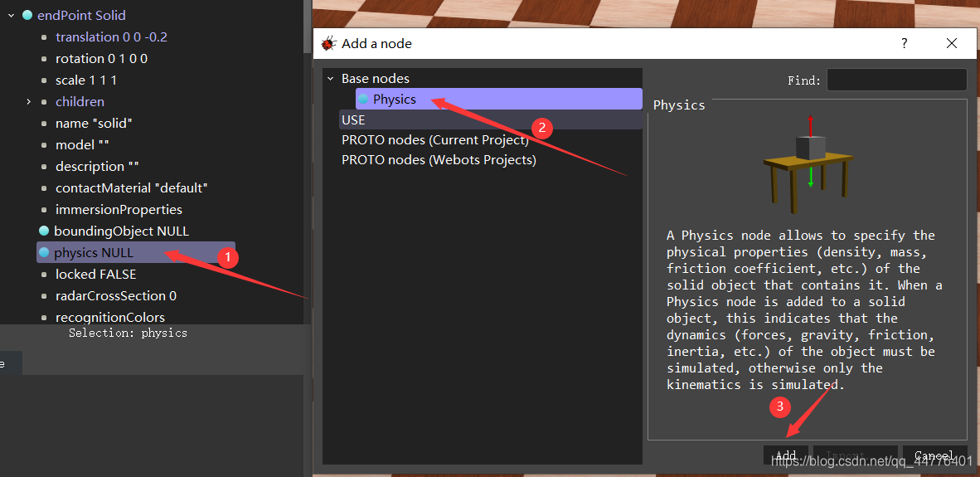Click the Cancel button
980x477 pixels.
[x=934, y=455]
